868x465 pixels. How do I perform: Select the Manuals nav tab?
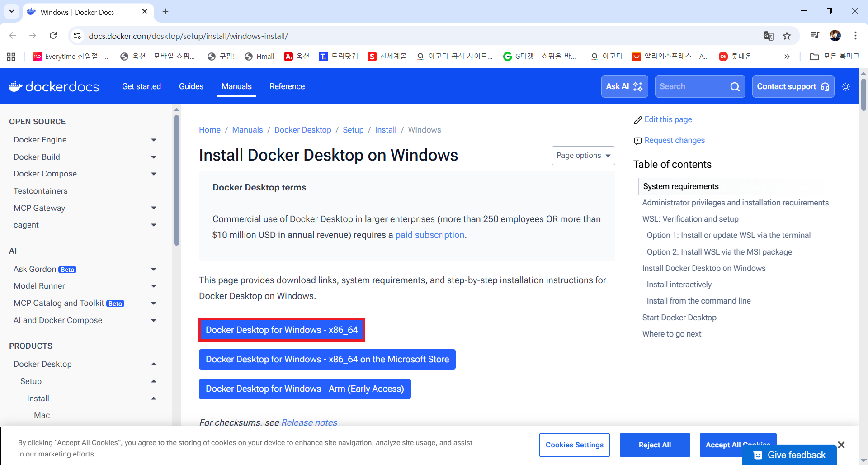236,86
